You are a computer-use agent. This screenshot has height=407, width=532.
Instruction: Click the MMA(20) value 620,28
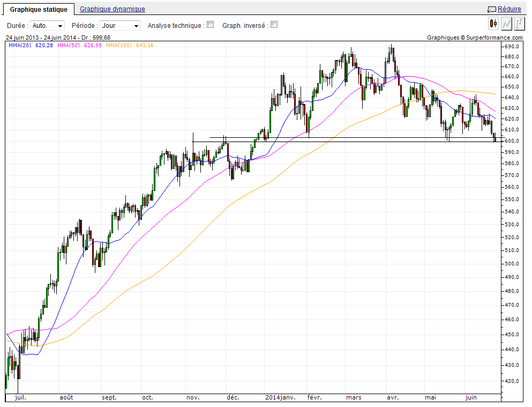click(x=44, y=46)
